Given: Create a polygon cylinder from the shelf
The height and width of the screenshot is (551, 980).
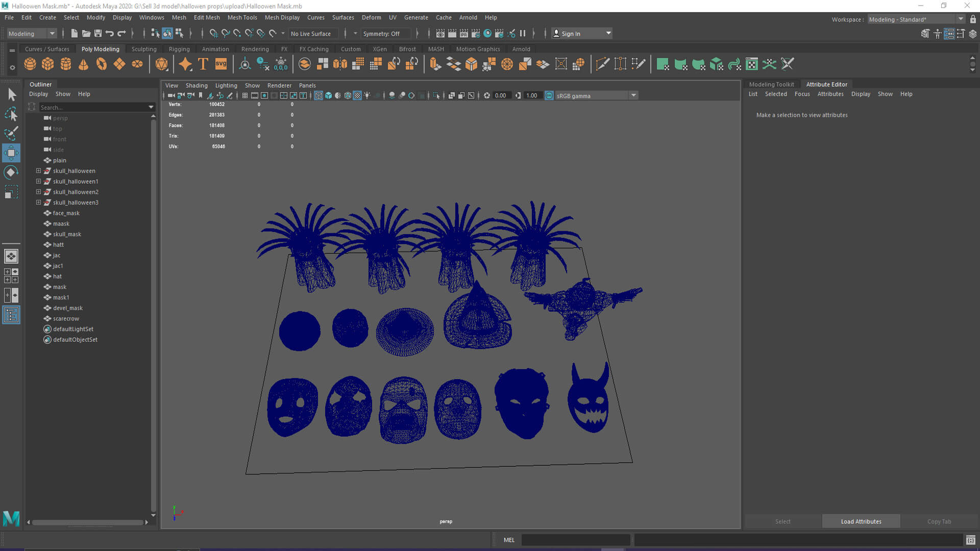Looking at the screenshot, I should tap(66, 64).
